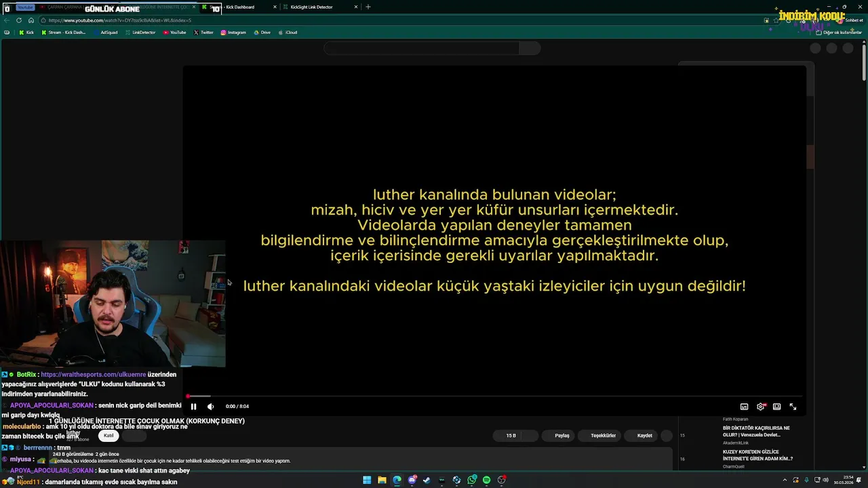Enter fullscreen video mode
This screenshot has width=868, height=488.
pyautogui.click(x=793, y=407)
